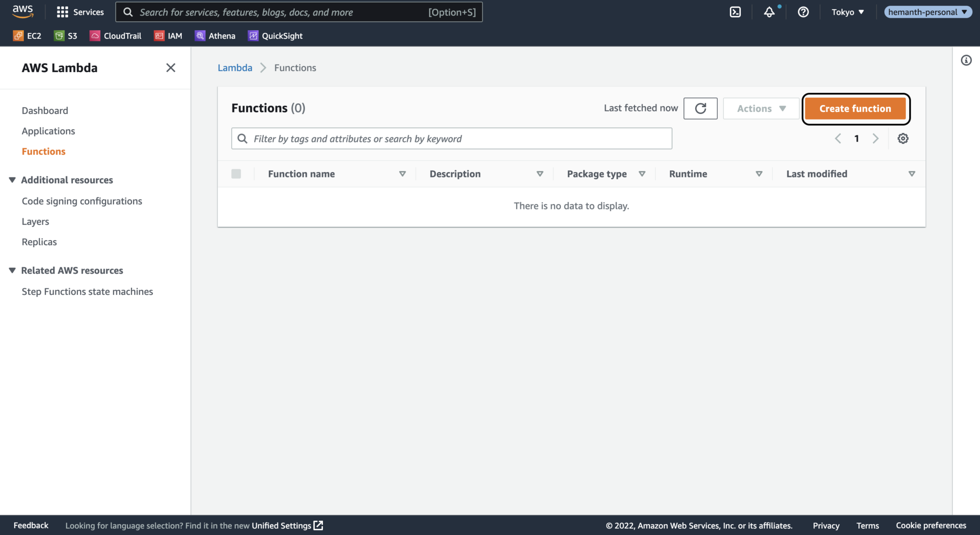Open the hemanth-personal account menu

(x=927, y=12)
